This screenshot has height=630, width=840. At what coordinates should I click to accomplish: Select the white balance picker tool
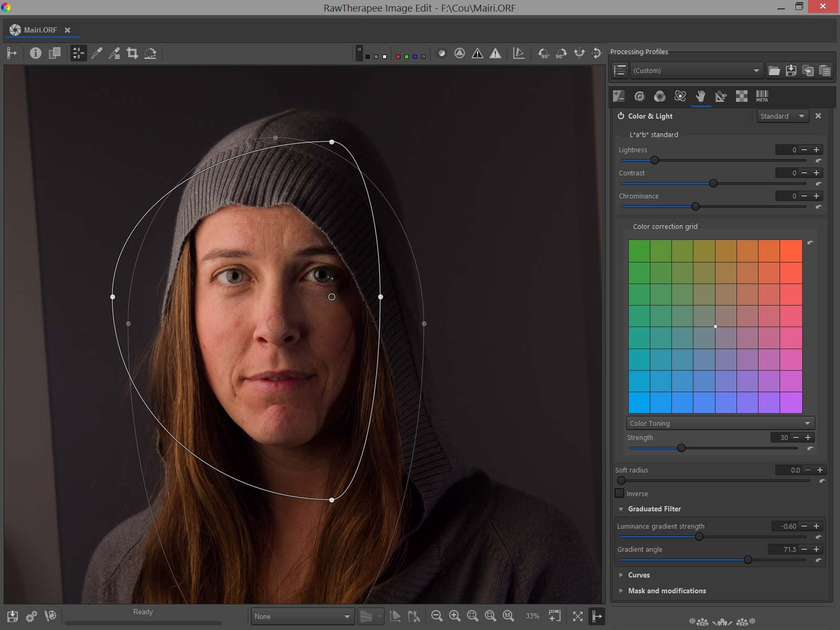tap(97, 53)
